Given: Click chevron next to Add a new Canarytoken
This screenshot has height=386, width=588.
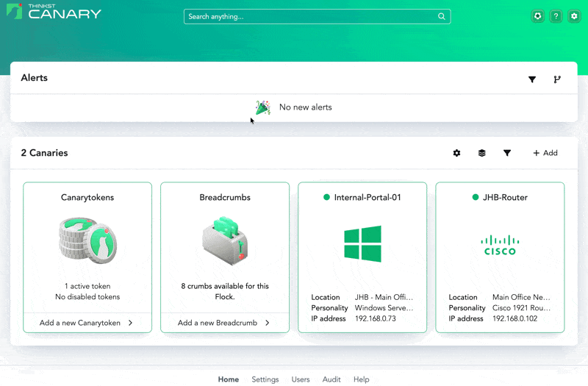Looking at the screenshot, I should coord(130,323).
